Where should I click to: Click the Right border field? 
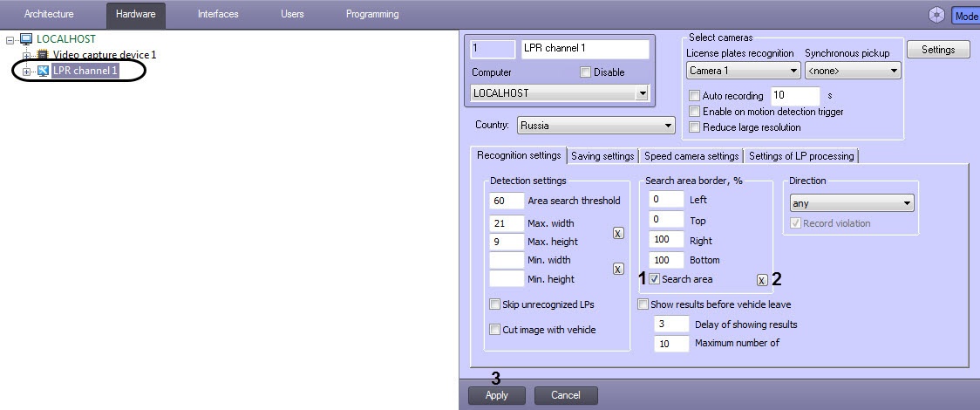point(666,239)
